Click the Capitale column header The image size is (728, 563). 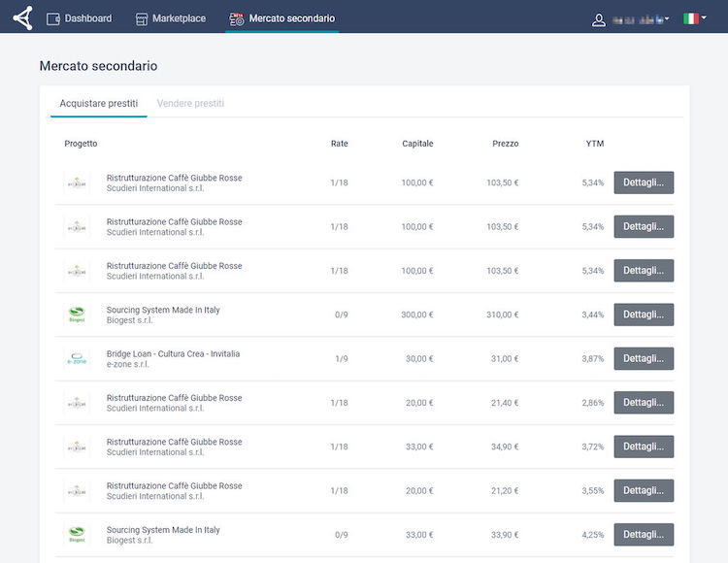point(417,144)
